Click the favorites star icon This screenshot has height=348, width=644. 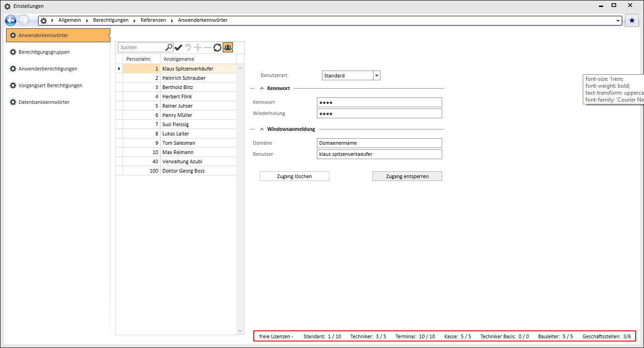click(631, 20)
